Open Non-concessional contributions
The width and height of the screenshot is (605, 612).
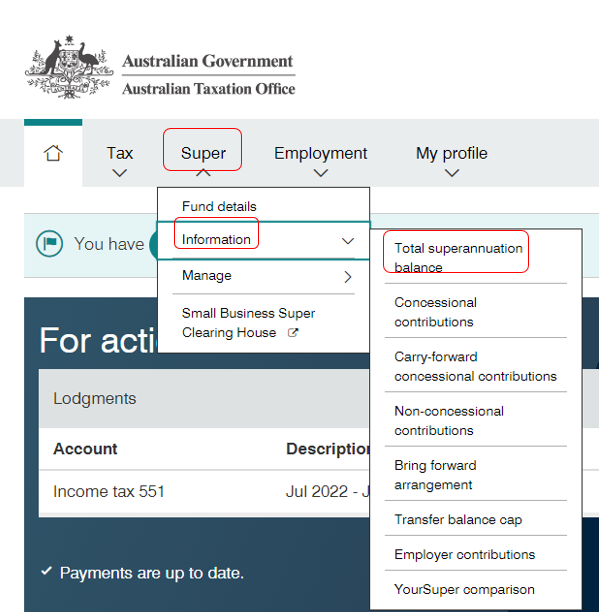[449, 420]
